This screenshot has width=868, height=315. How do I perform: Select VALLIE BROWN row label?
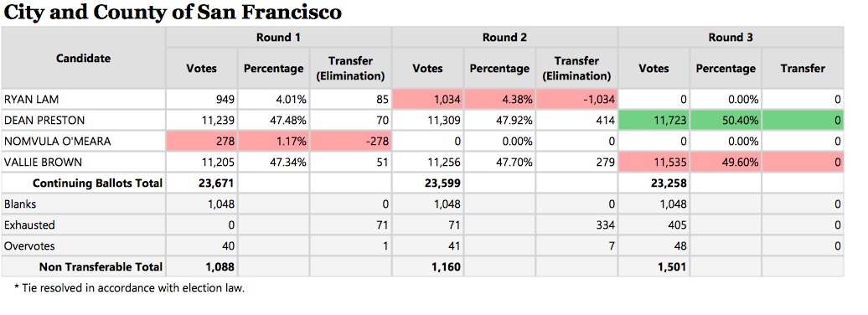tap(35, 163)
